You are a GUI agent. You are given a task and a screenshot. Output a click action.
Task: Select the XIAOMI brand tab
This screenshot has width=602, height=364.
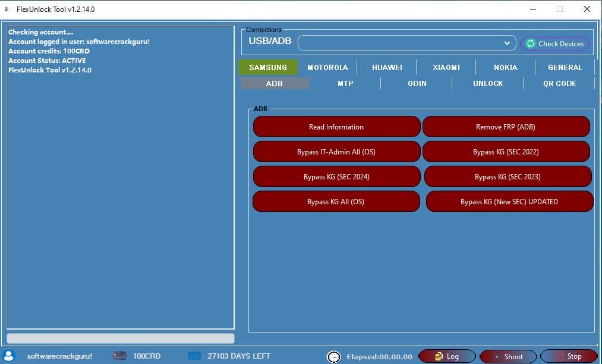(446, 67)
